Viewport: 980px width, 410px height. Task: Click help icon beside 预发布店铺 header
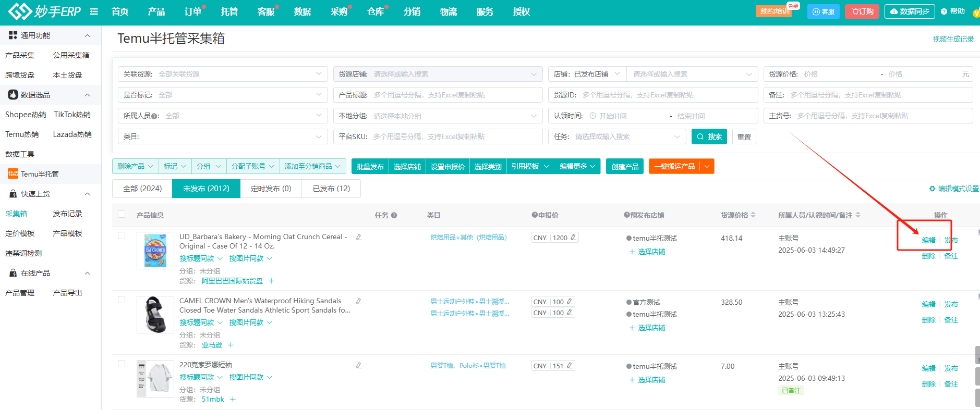pos(626,215)
